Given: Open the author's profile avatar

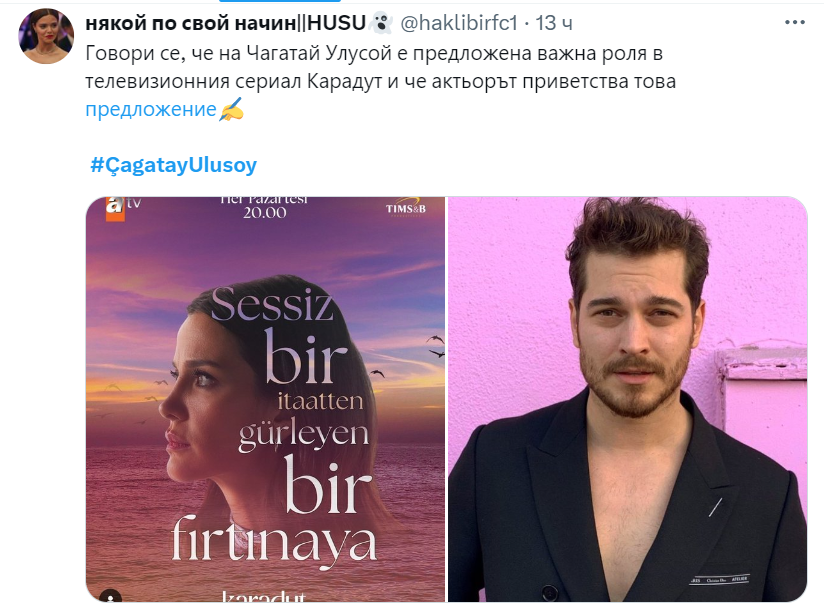Looking at the screenshot, I should click(46, 36).
